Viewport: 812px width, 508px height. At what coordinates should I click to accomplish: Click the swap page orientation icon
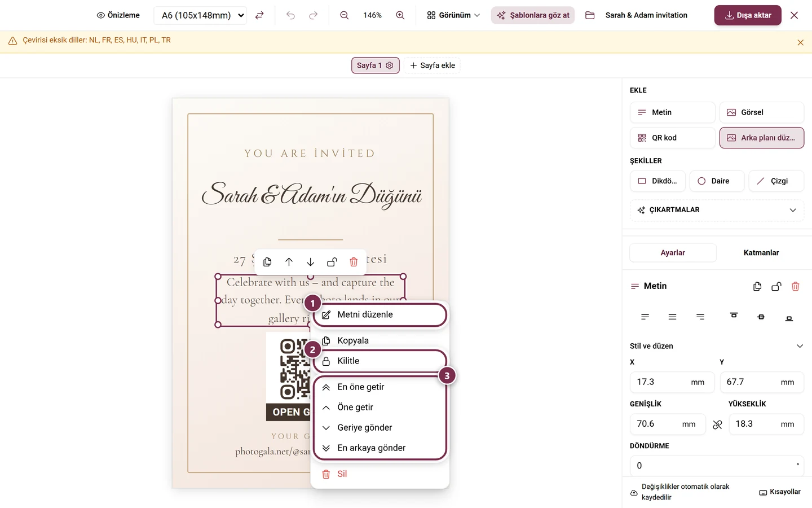[259, 15]
